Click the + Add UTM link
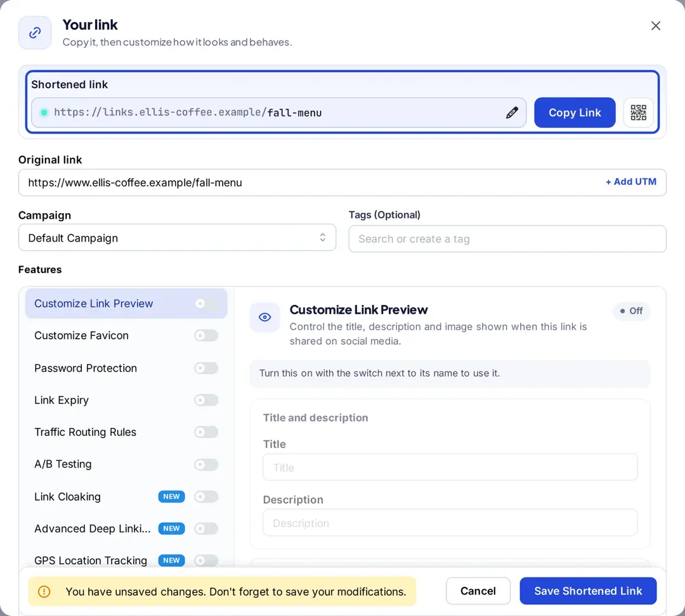 click(x=631, y=182)
